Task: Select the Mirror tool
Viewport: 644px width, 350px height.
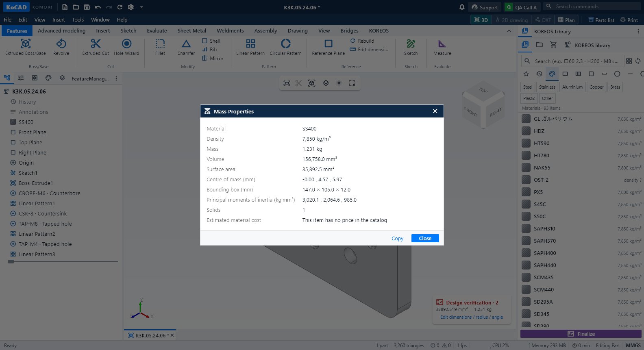Action: tap(213, 59)
